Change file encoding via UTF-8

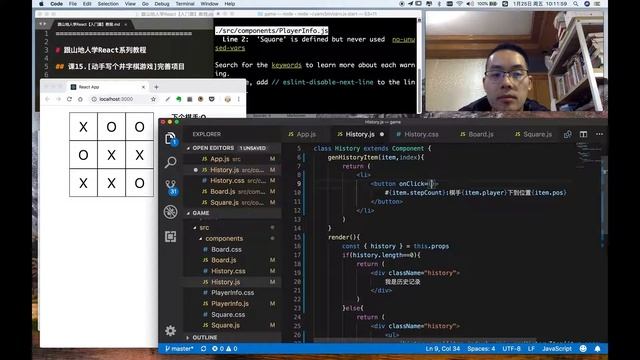click(511, 349)
